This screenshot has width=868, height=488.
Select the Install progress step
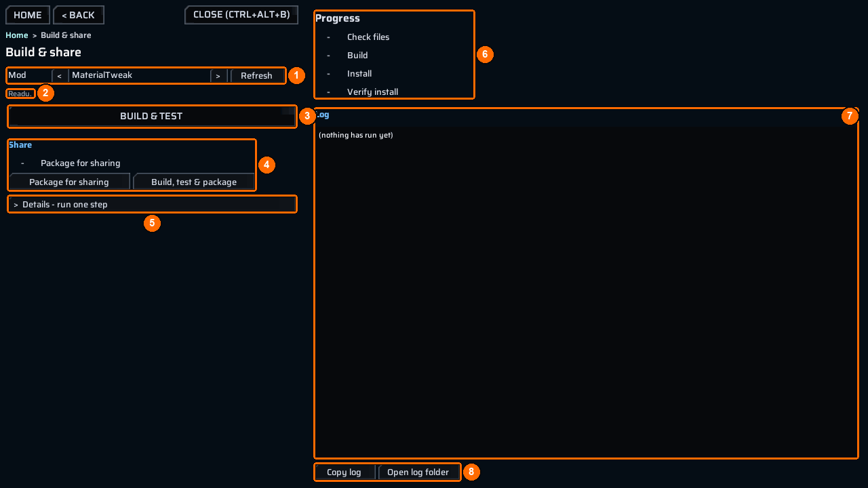pos(359,74)
